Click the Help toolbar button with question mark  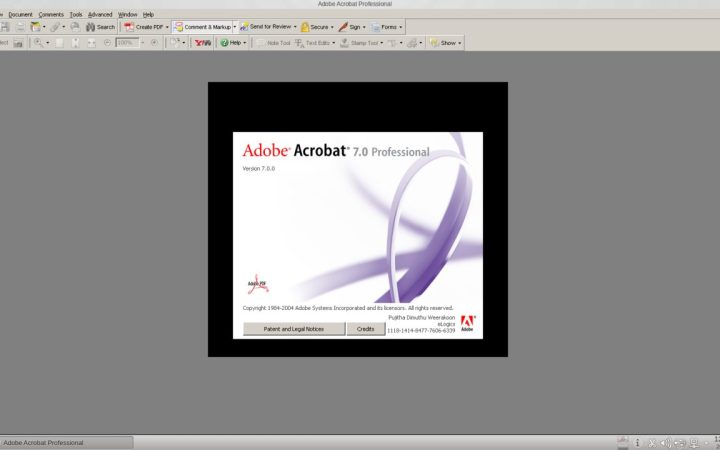point(231,43)
